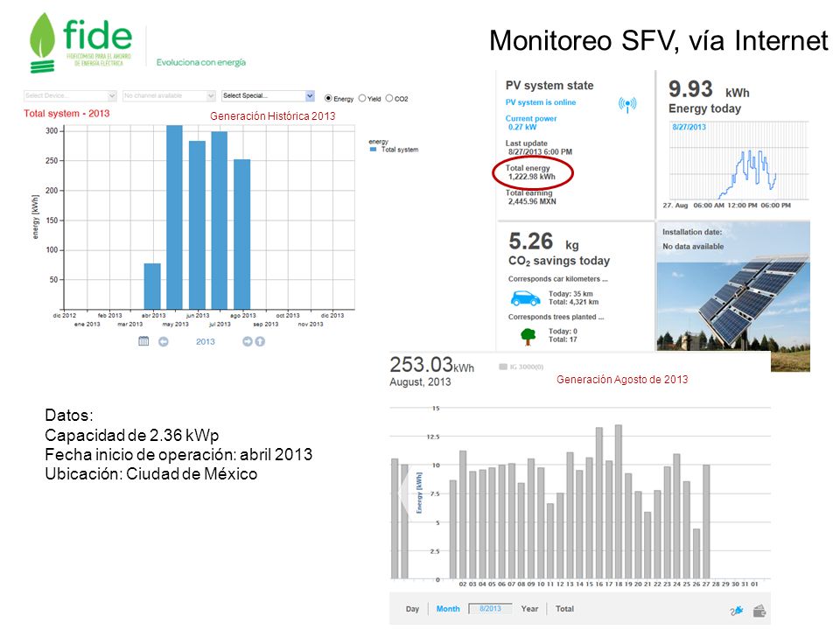
Task: Click the left chevron on the August chart
Action: 404,491
